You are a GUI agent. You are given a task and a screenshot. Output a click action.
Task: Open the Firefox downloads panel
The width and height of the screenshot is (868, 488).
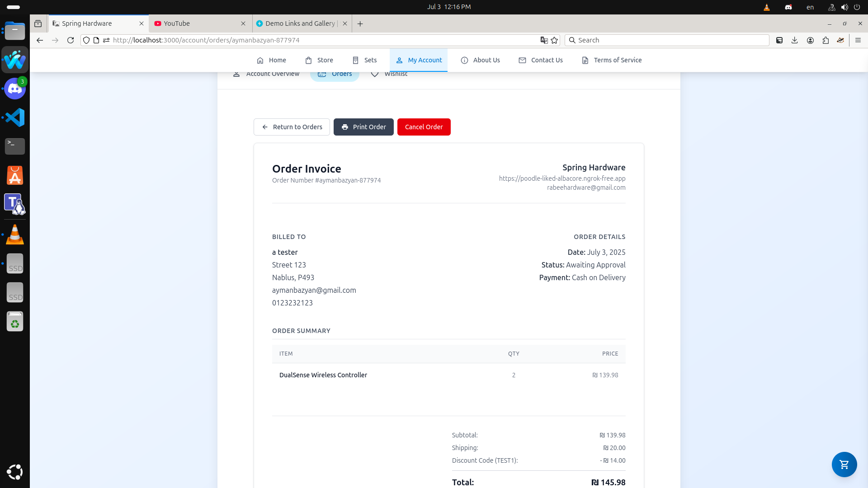click(795, 40)
